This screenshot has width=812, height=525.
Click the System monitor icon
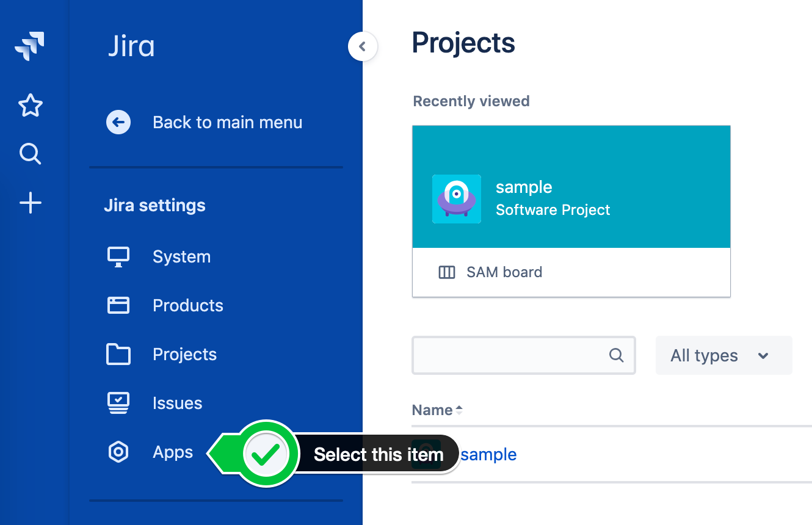click(x=118, y=257)
